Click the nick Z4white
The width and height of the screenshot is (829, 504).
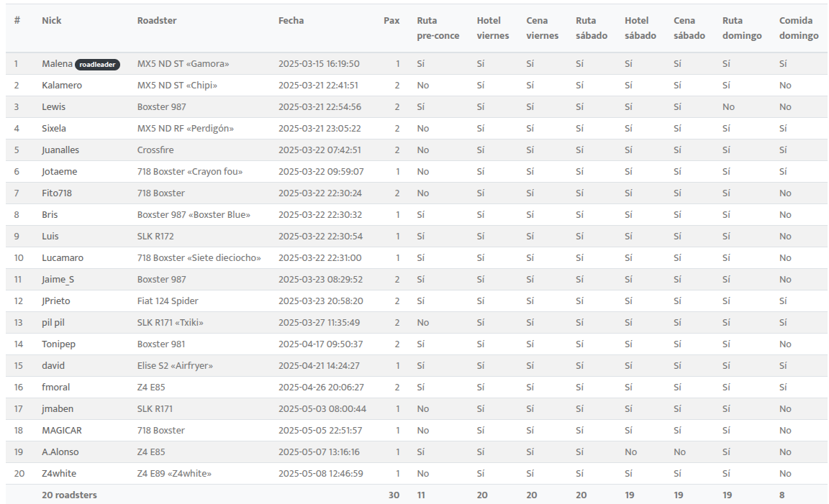(59, 474)
